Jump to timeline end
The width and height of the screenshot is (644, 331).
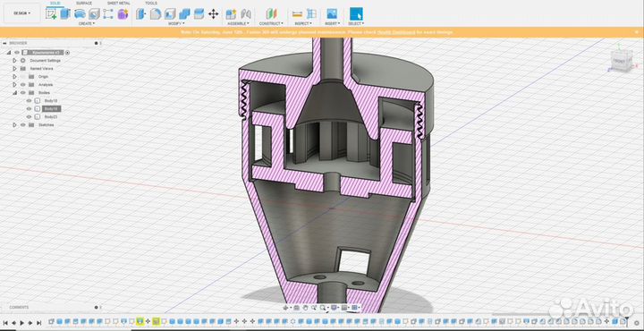click(x=38, y=323)
